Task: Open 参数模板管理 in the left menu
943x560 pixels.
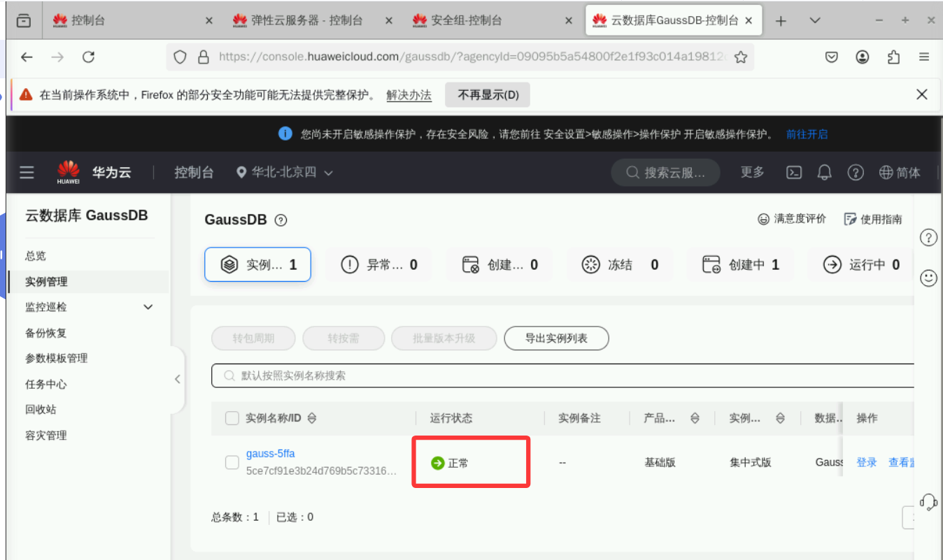Action: click(x=57, y=358)
